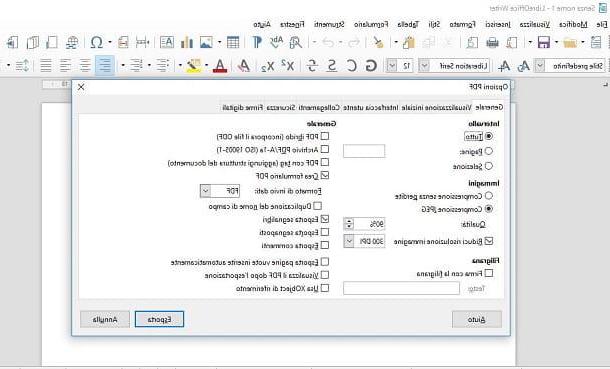Click the Annulla button

tap(105, 319)
